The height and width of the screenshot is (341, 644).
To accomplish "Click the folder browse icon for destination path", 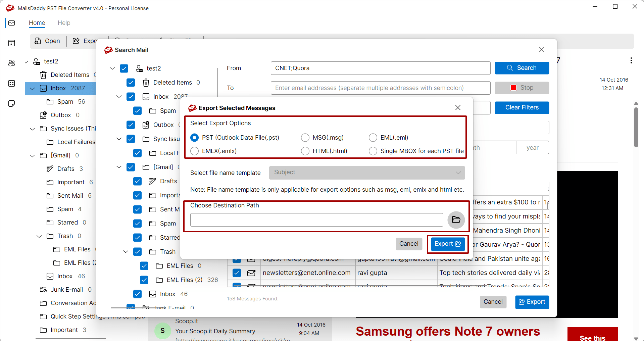I will coord(456,220).
